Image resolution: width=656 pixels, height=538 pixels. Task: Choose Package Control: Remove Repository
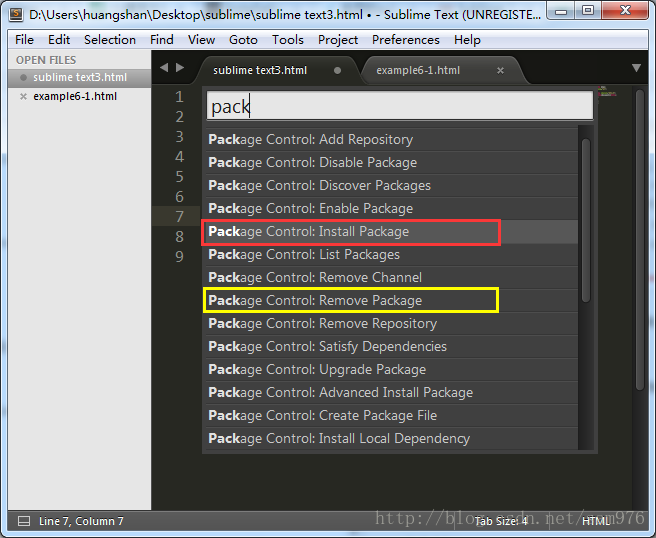(x=391, y=323)
